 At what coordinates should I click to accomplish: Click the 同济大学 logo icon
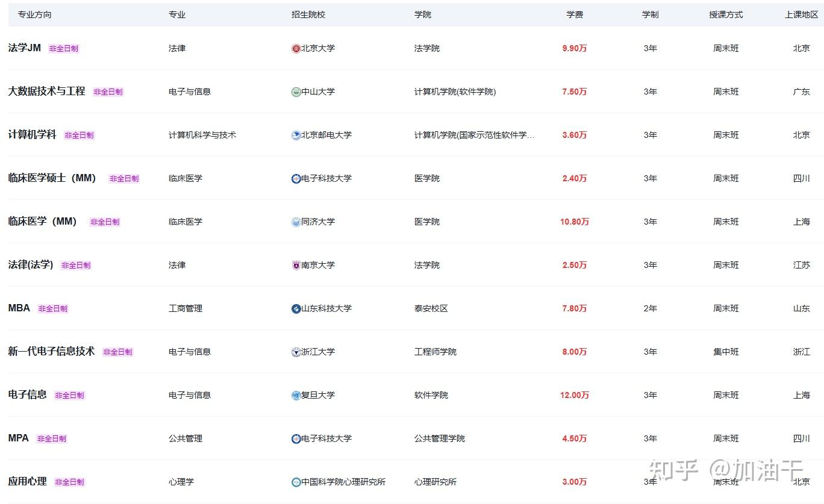[296, 222]
